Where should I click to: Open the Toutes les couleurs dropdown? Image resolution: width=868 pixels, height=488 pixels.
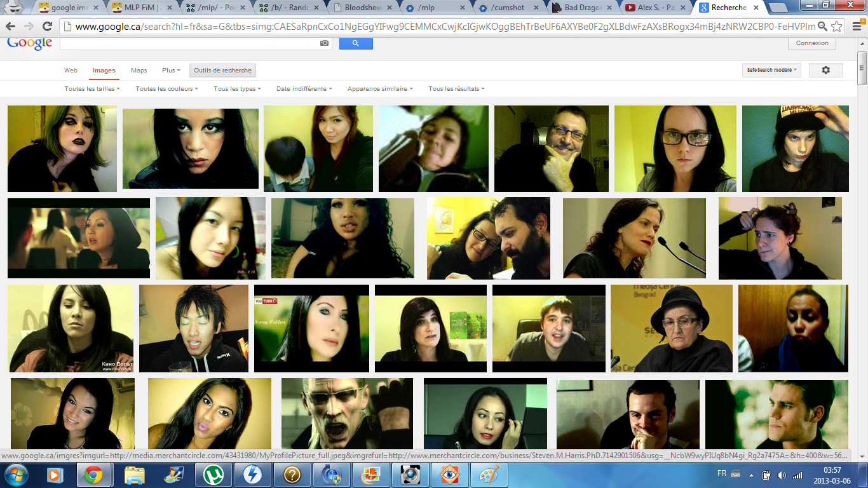click(x=166, y=89)
